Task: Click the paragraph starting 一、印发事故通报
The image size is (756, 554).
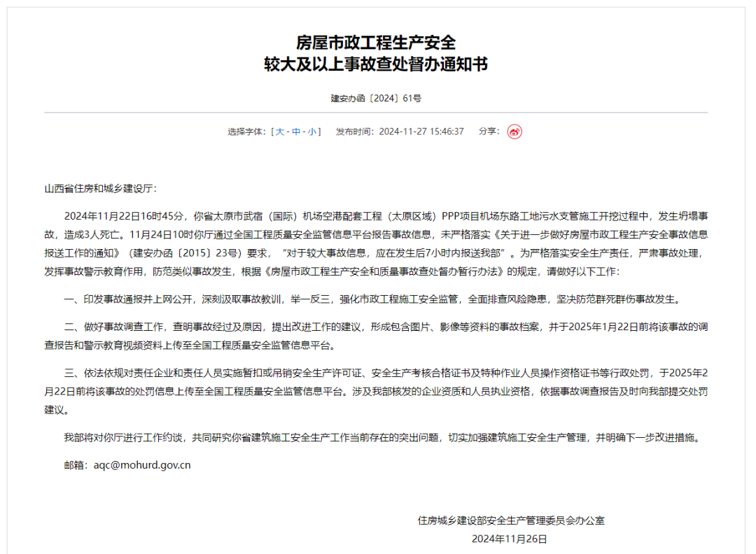Action: click(374, 299)
